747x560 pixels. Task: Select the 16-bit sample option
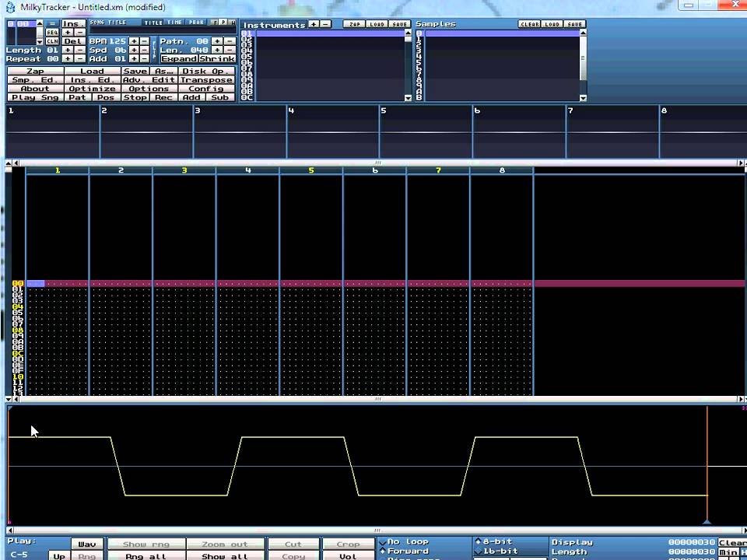tap(497, 551)
